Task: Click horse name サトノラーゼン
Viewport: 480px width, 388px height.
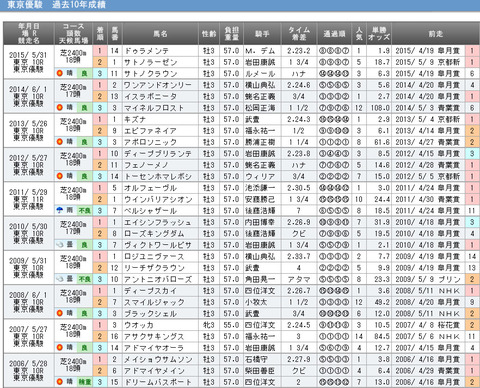Action: tap(151, 62)
